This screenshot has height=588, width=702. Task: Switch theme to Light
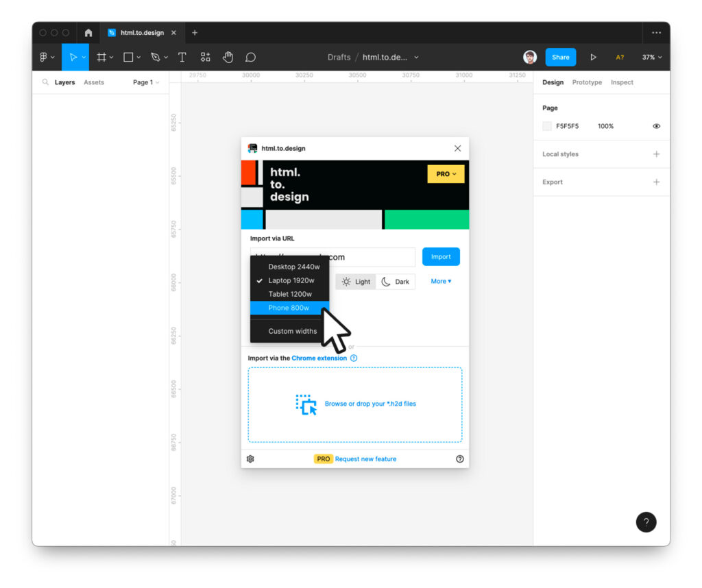click(356, 282)
